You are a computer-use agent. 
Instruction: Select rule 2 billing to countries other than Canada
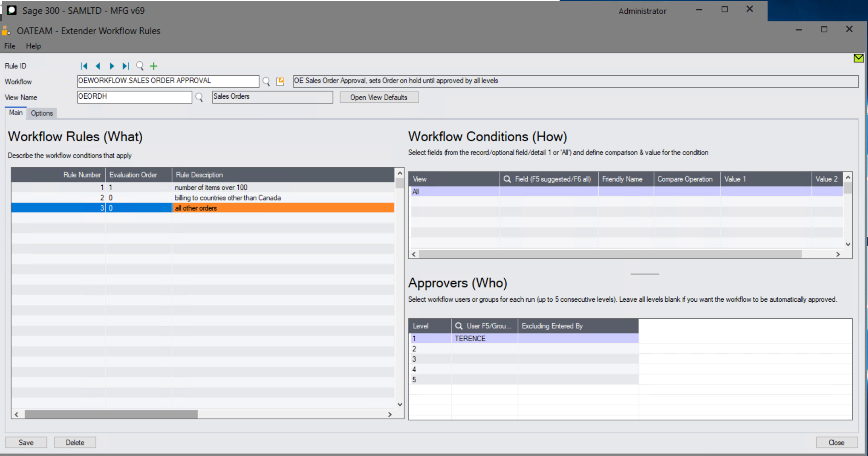pyautogui.click(x=228, y=197)
